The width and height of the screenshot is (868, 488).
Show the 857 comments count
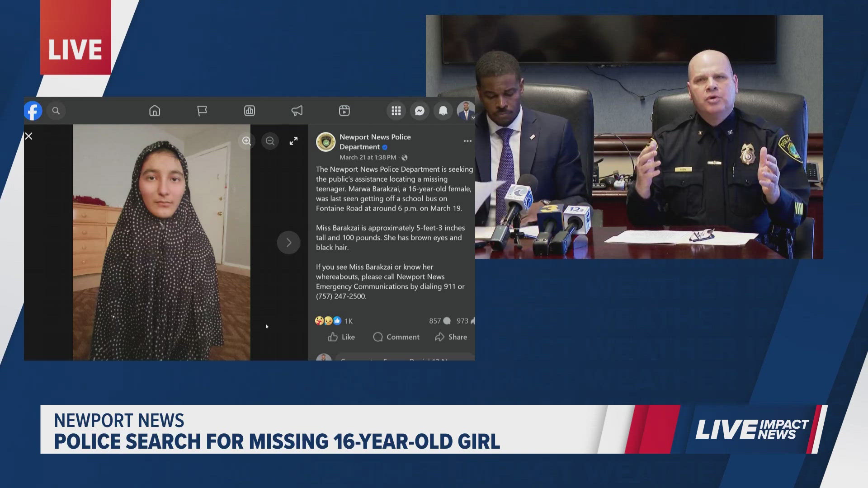[x=440, y=321]
